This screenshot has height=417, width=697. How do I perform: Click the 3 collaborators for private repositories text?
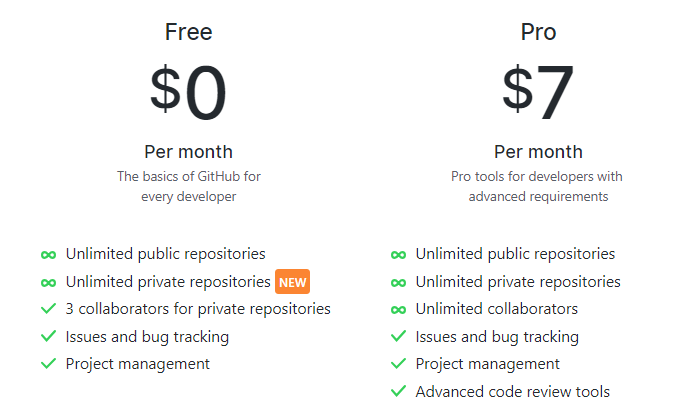tap(198, 310)
